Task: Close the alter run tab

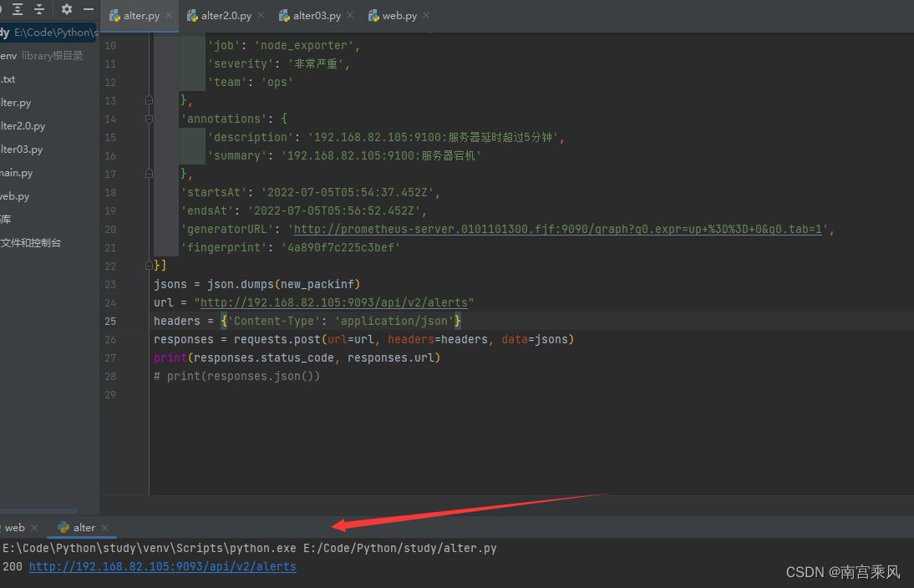Action: [x=104, y=527]
